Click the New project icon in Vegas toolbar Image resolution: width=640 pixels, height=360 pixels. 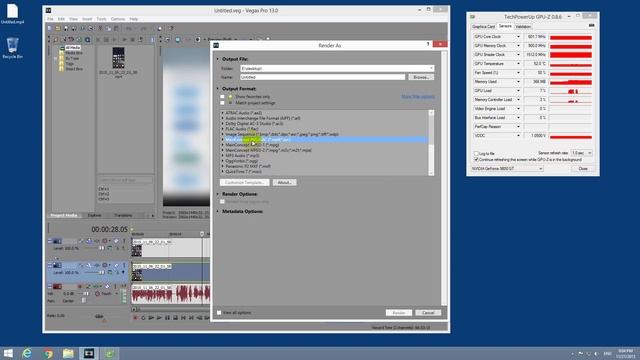point(49,29)
